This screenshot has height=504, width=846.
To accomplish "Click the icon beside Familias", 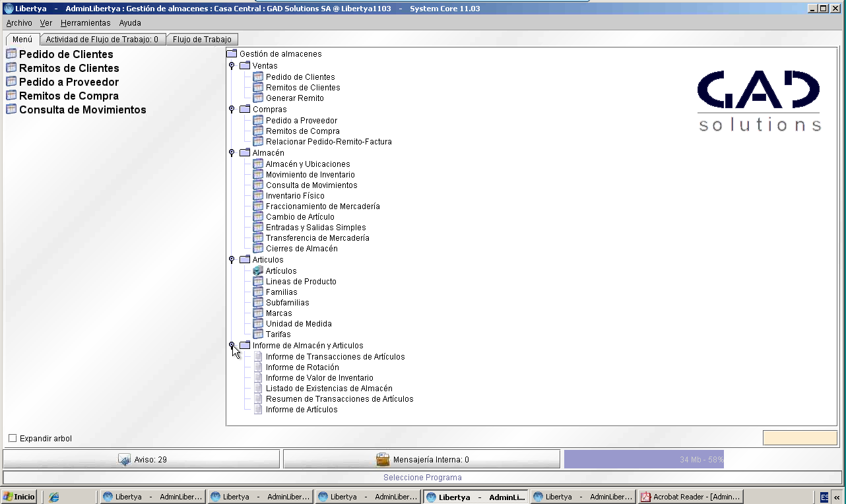I will tap(258, 292).
